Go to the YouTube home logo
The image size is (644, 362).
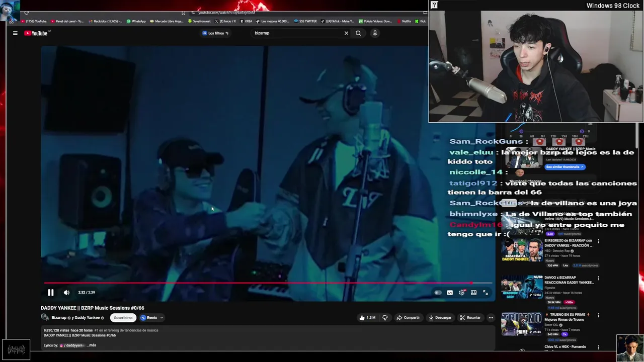35,33
